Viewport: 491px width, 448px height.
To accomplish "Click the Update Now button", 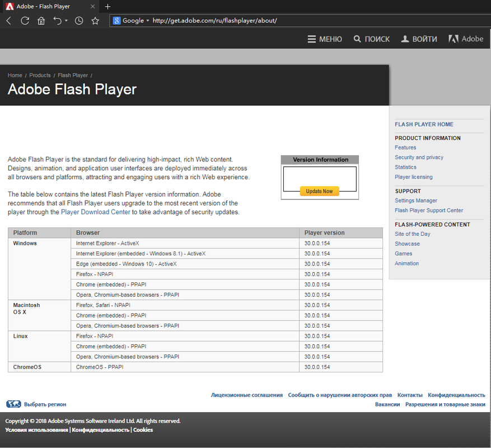I will pyautogui.click(x=319, y=191).
